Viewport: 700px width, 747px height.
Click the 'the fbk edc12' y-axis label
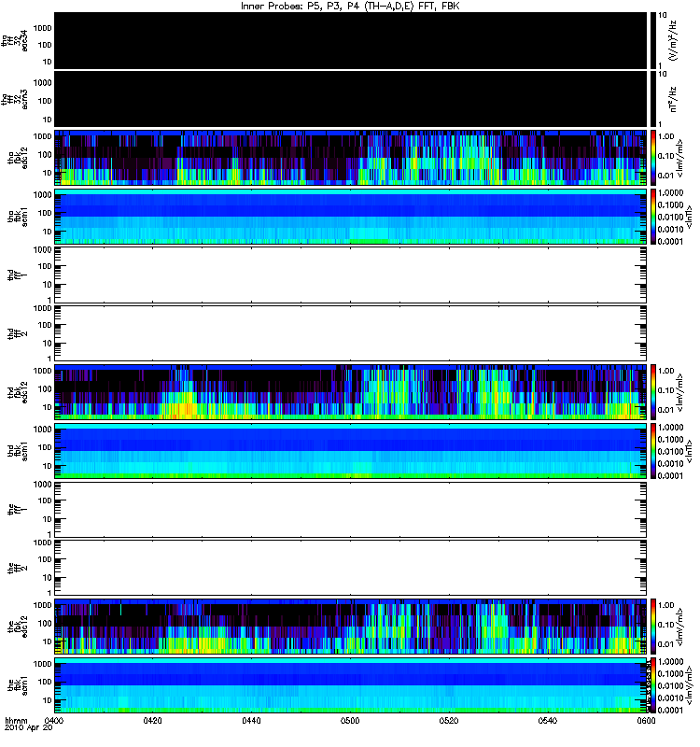(18, 627)
